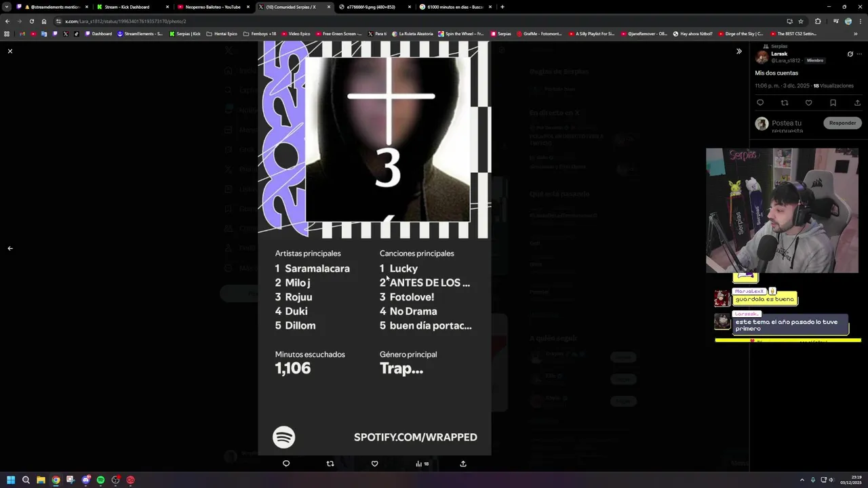Close the photo viewer with the X icon
The width and height of the screenshot is (868, 488).
coord(10,51)
